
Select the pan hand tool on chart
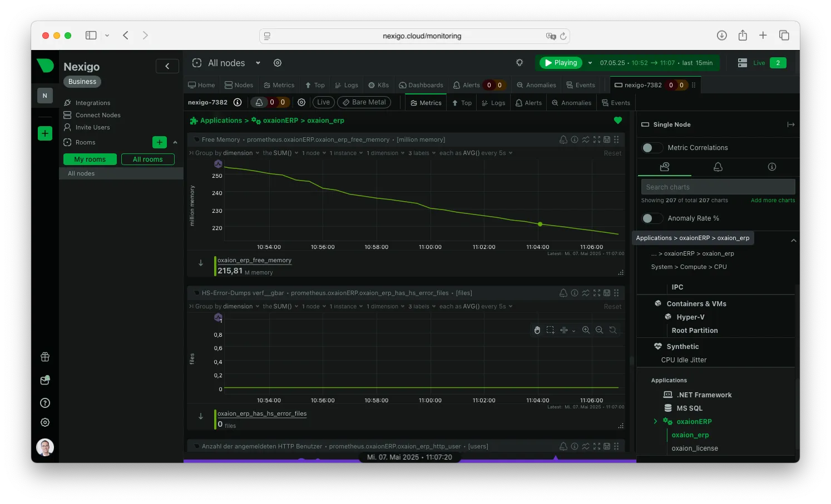pos(537,330)
